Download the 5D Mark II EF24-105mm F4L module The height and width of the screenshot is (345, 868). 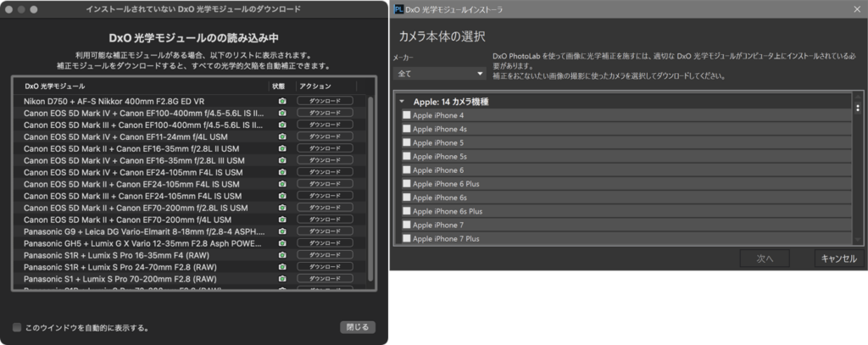[325, 184]
